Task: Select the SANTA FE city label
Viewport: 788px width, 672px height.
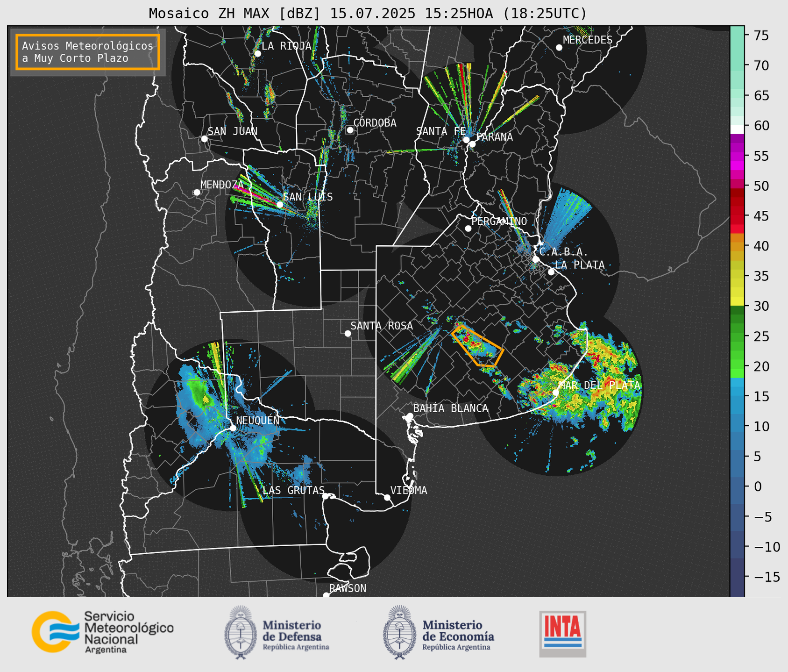Action: click(441, 131)
